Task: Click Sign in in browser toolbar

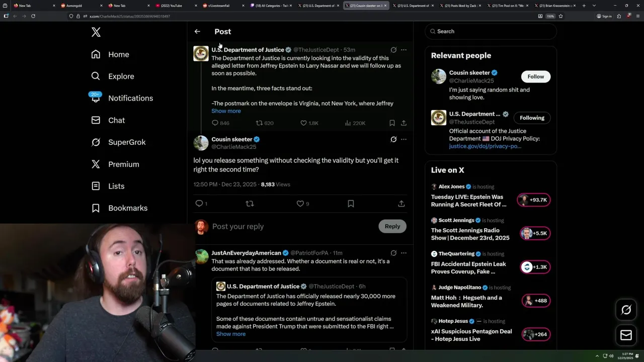Action: (604, 16)
